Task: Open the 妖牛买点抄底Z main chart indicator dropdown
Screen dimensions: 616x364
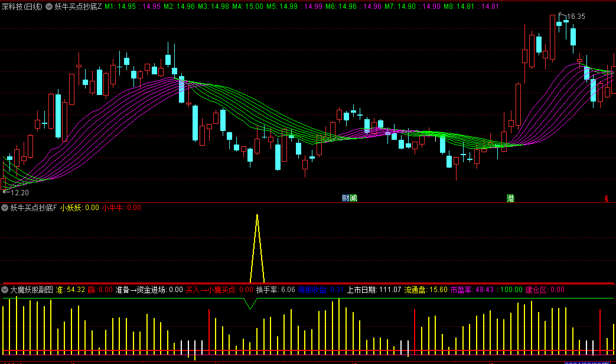Action: coord(49,6)
